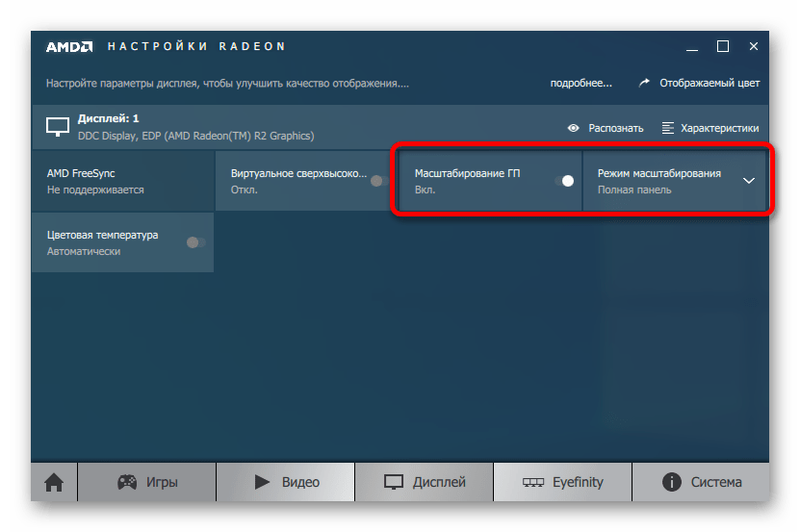Click the eye icon next to Распознать

[x=573, y=128]
